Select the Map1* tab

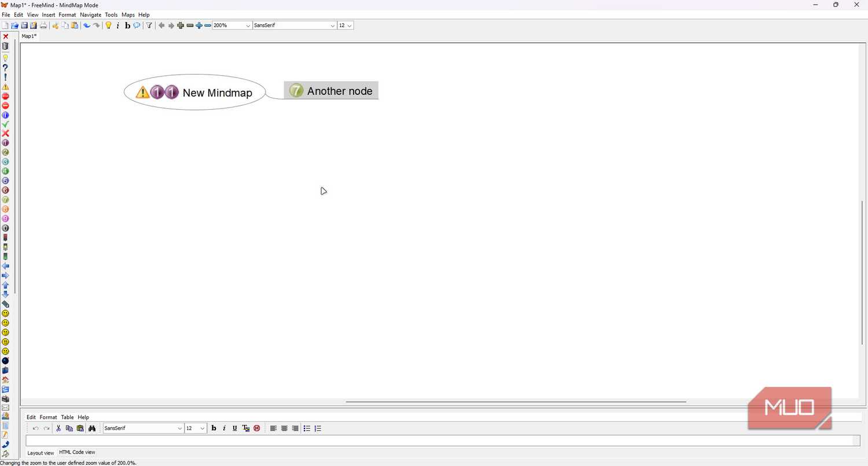pyautogui.click(x=29, y=36)
